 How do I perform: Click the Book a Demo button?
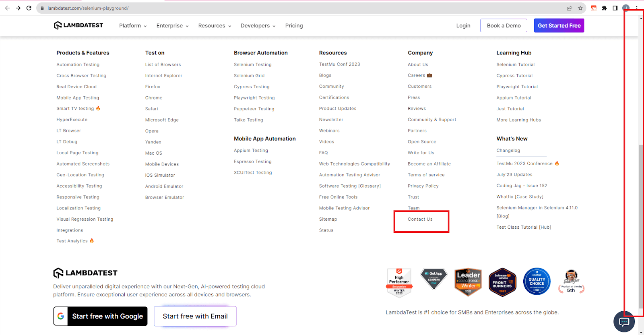click(x=504, y=26)
